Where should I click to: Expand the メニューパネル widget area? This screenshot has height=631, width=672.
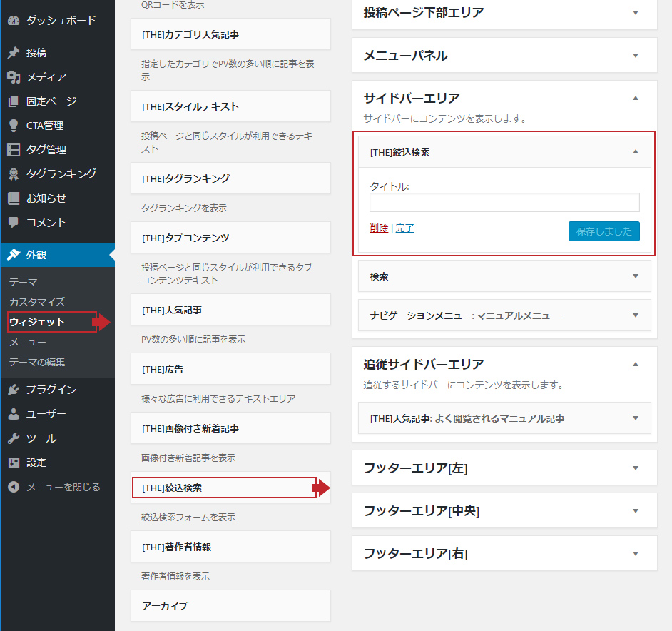[635, 55]
